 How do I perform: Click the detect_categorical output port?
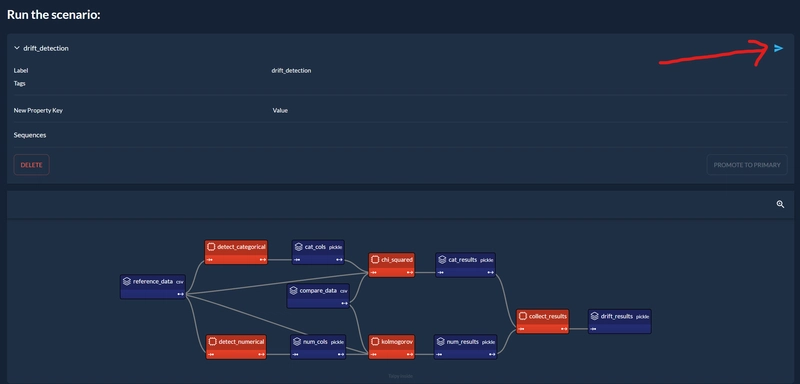(262, 260)
